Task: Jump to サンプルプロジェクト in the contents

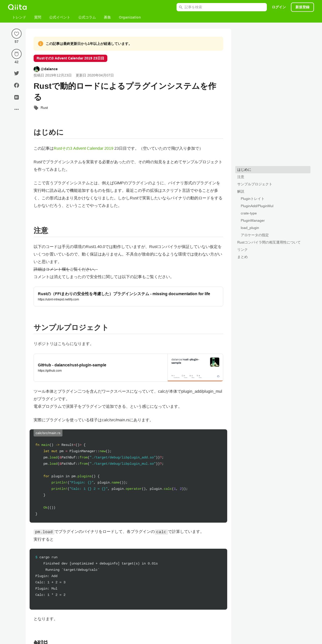Action: pos(255,184)
